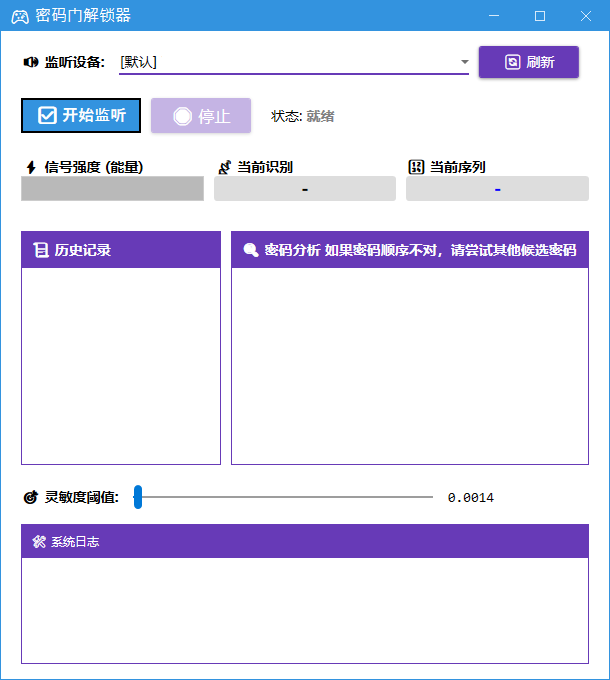Click the sensitivity slider track middle
This screenshot has height=680, width=610.
tap(283, 497)
